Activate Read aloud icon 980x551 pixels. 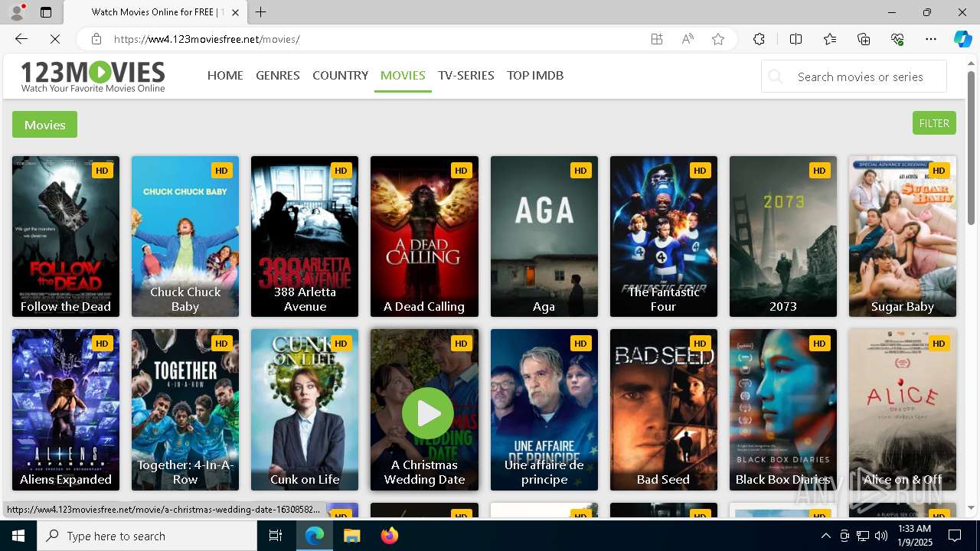coord(688,39)
